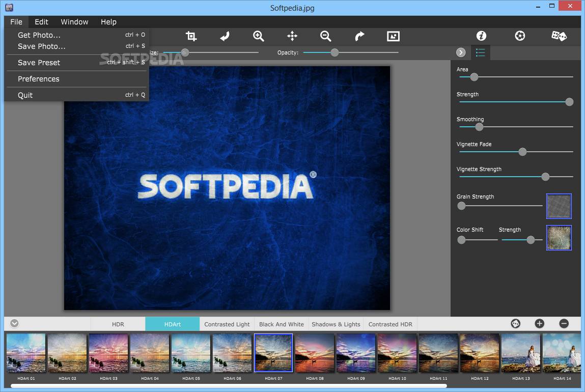Switch to the Shadows & Lights tab
Image resolution: width=585 pixels, height=392 pixels.
pos(336,324)
